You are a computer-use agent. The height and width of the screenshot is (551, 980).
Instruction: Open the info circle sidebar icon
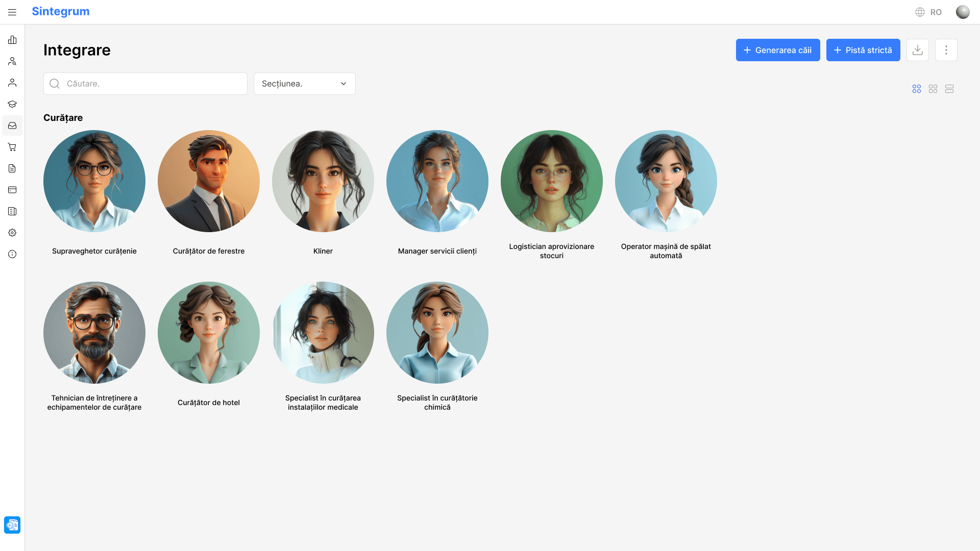pyautogui.click(x=12, y=254)
